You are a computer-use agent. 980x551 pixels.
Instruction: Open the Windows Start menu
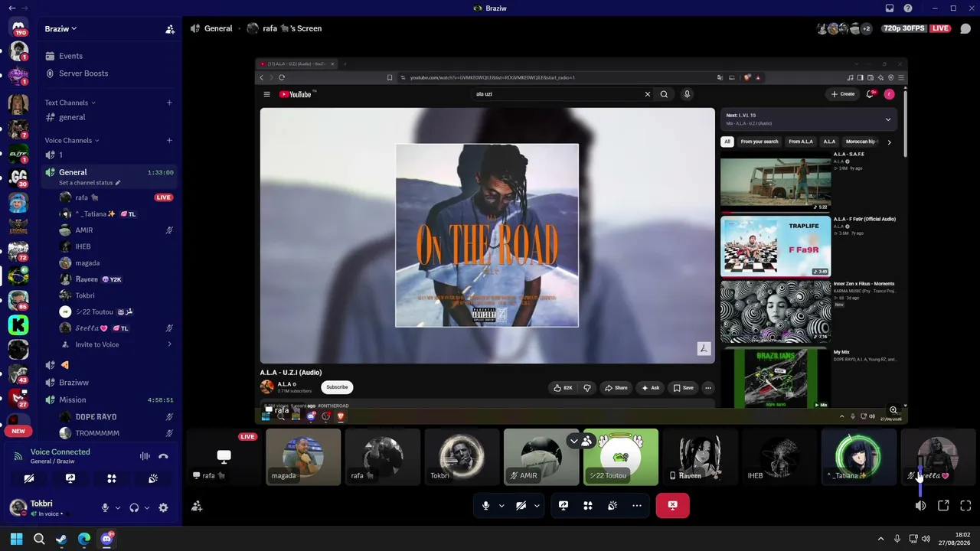tap(16, 539)
